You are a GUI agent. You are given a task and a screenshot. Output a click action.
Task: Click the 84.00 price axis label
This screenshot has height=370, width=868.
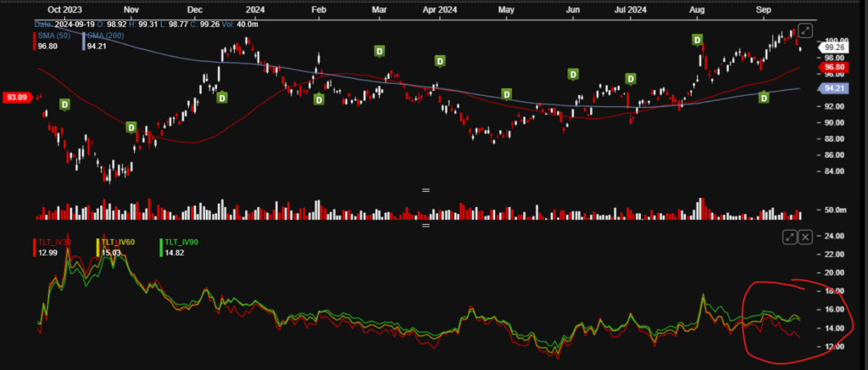(x=835, y=171)
